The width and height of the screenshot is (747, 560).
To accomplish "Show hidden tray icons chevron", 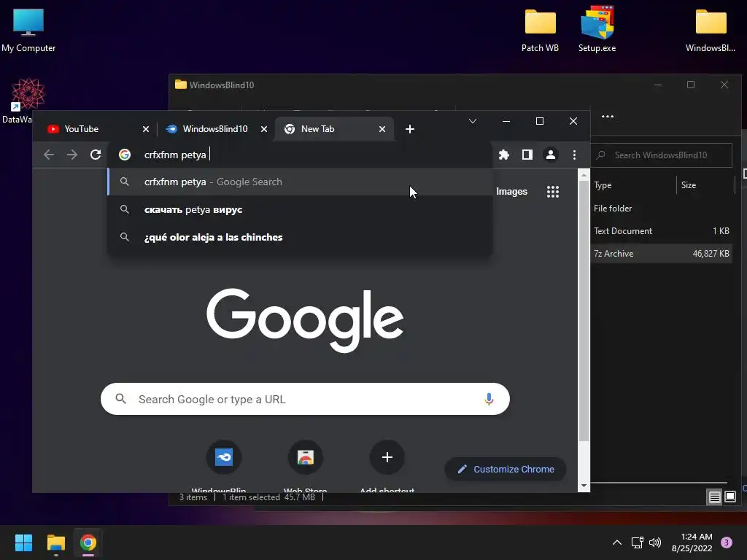I will point(617,542).
